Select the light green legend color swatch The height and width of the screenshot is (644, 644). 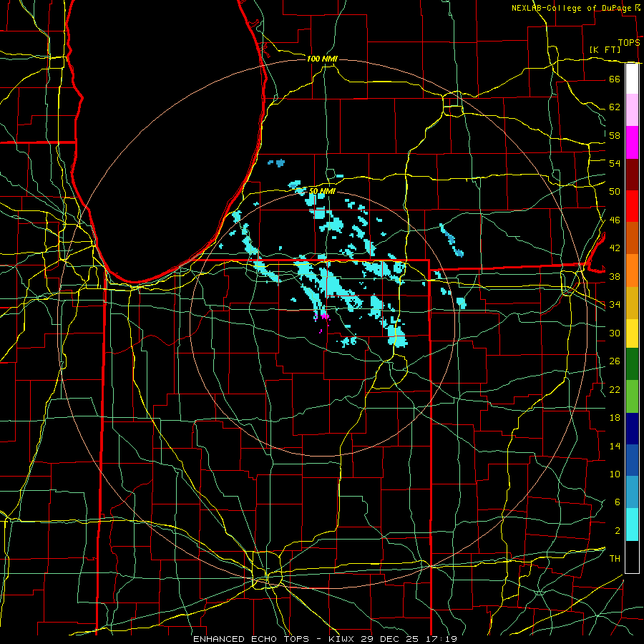pos(632,396)
